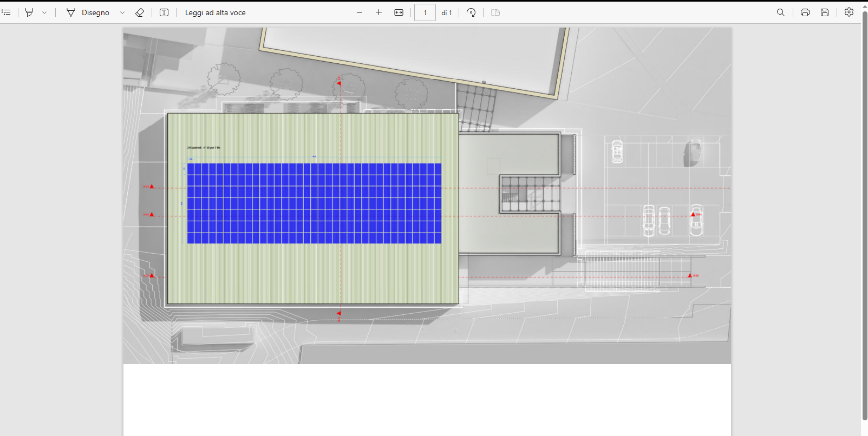Zoom out with the minus button

[x=360, y=12]
